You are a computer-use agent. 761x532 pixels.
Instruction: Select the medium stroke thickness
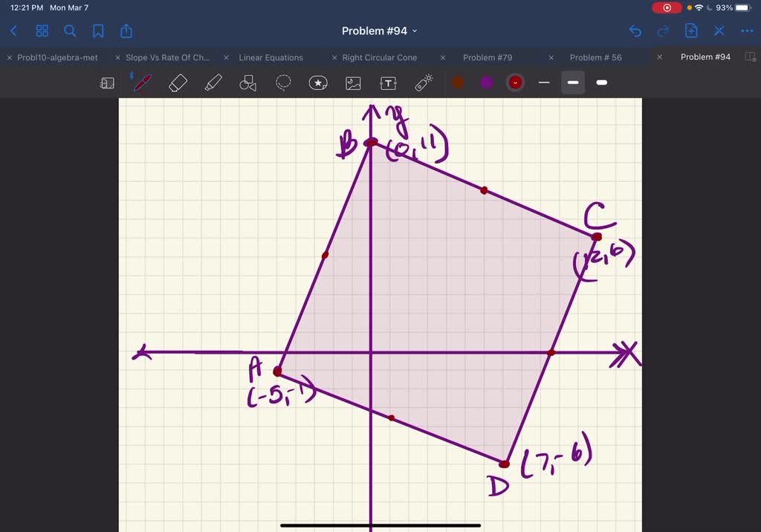[x=572, y=82]
